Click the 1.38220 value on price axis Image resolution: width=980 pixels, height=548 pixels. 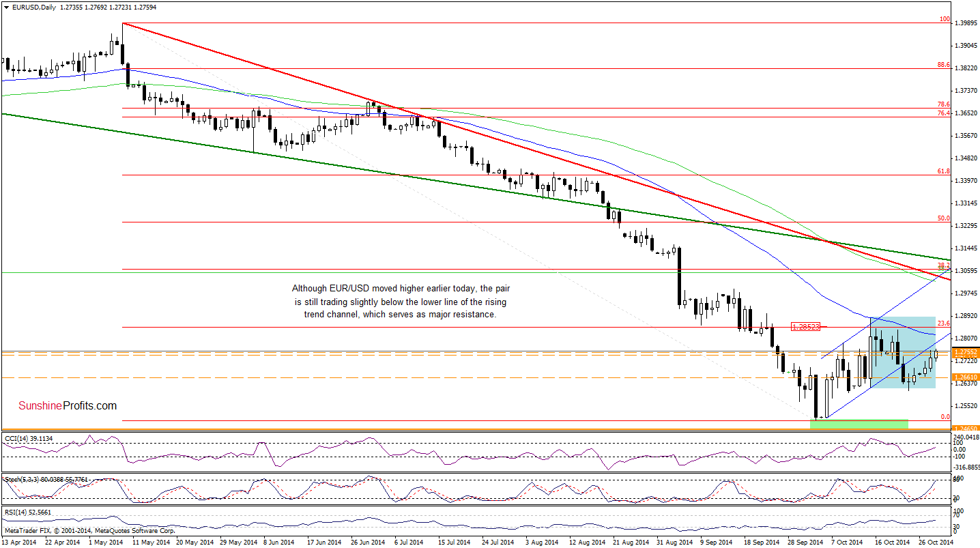(x=966, y=68)
